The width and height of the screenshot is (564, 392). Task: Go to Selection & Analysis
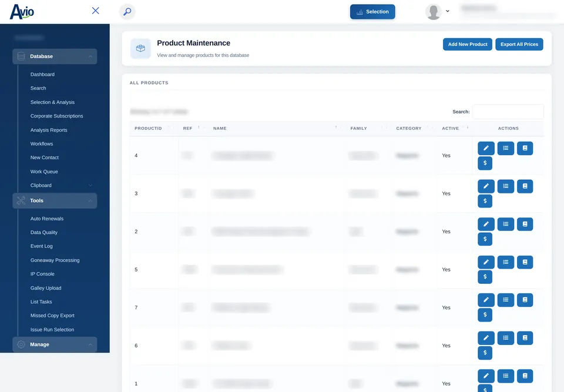click(x=52, y=102)
